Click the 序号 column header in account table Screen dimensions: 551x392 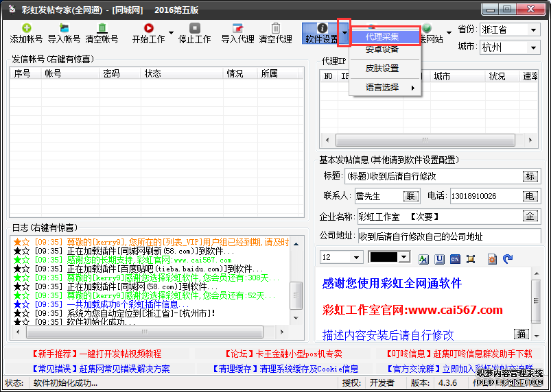(25, 73)
